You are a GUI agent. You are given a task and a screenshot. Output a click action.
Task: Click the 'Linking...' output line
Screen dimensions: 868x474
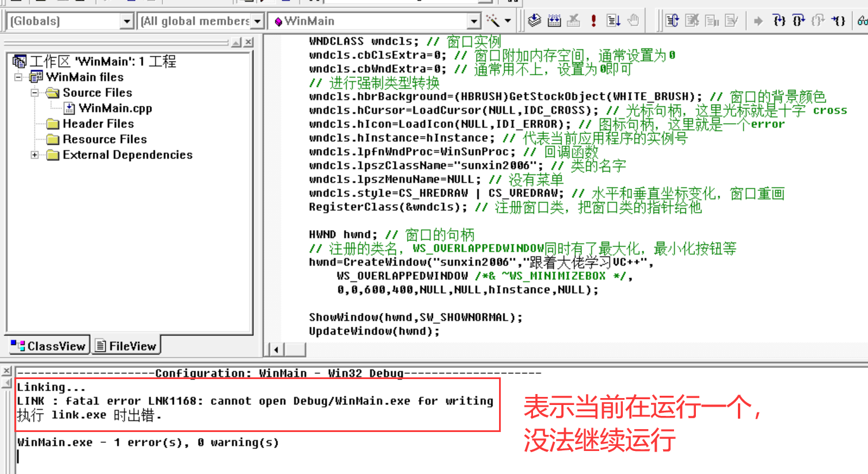[x=51, y=387]
